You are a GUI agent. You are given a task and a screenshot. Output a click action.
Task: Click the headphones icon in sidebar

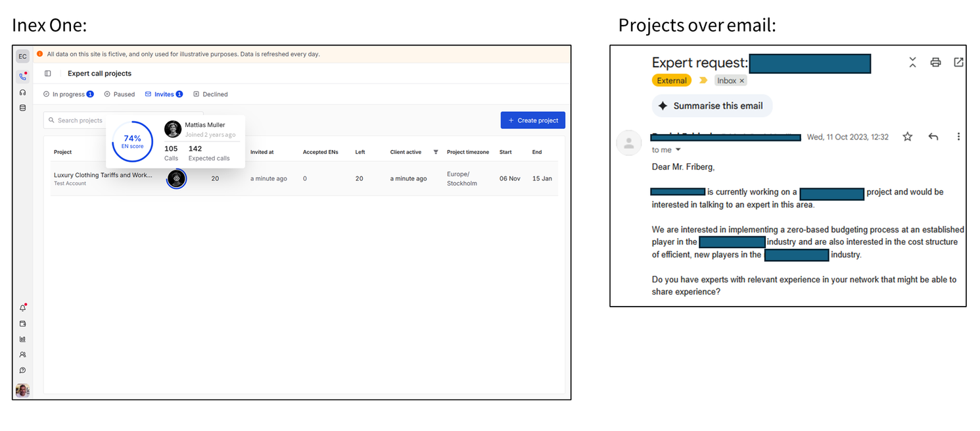22,93
